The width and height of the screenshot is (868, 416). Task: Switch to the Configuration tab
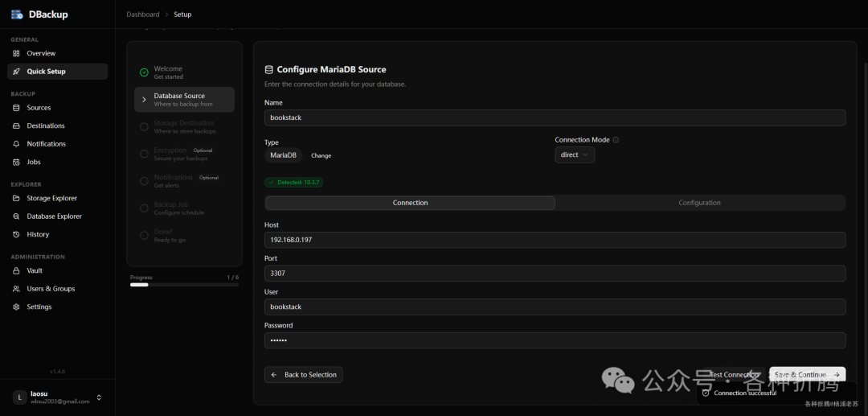click(x=699, y=203)
